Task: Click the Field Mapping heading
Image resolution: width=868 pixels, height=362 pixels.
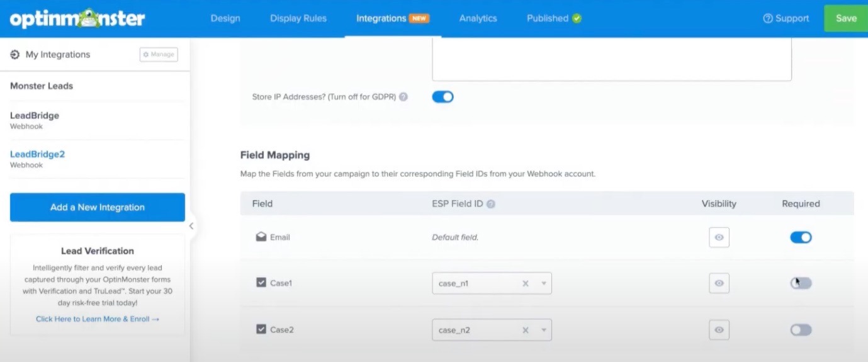Action: [275, 155]
